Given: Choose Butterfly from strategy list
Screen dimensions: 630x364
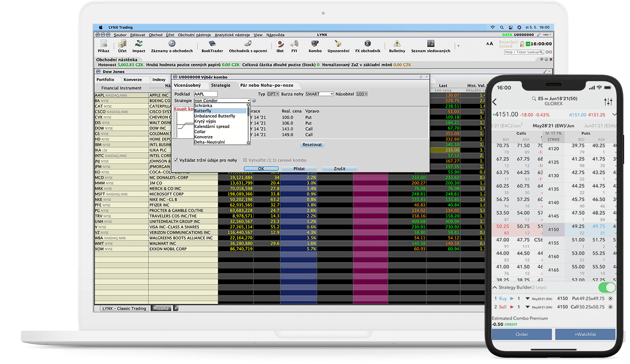Looking at the screenshot, I should point(220,111).
